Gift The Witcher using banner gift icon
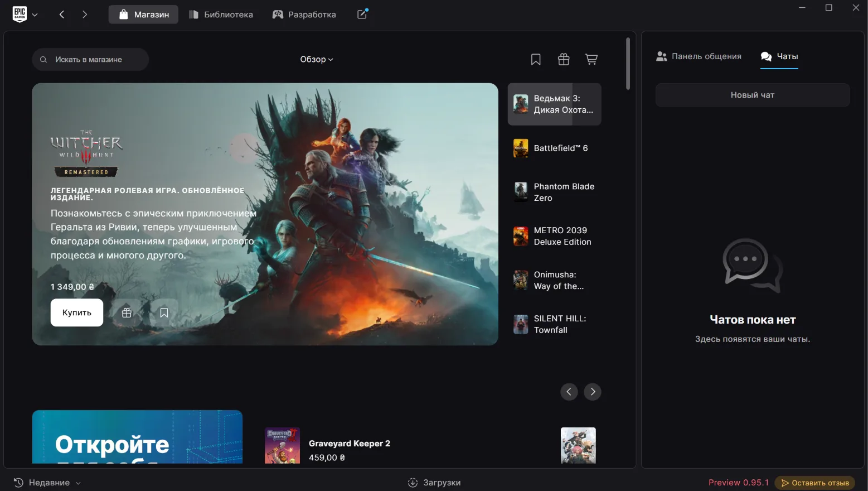Image resolution: width=868 pixels, height=491 pixels. (127, 312)
